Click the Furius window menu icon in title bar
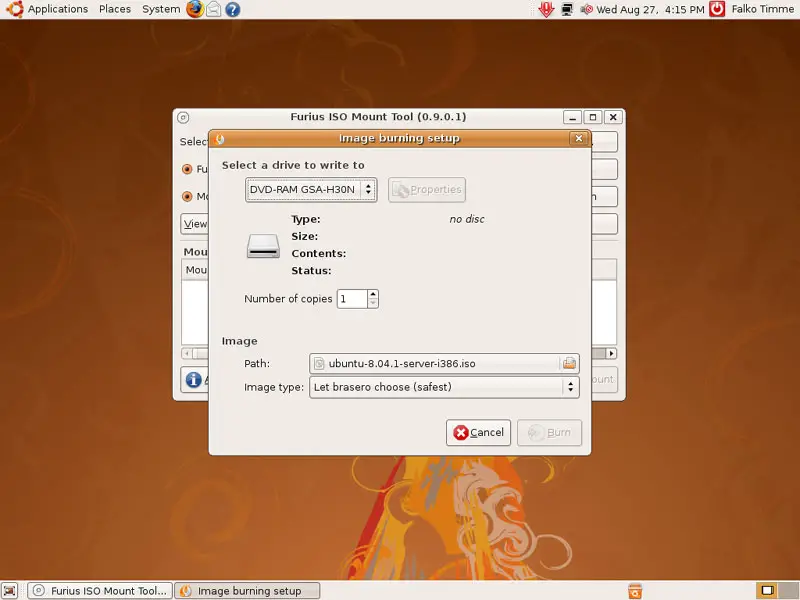Image resolution: width=800 pixels, height=600 pixels. (183, 117)
